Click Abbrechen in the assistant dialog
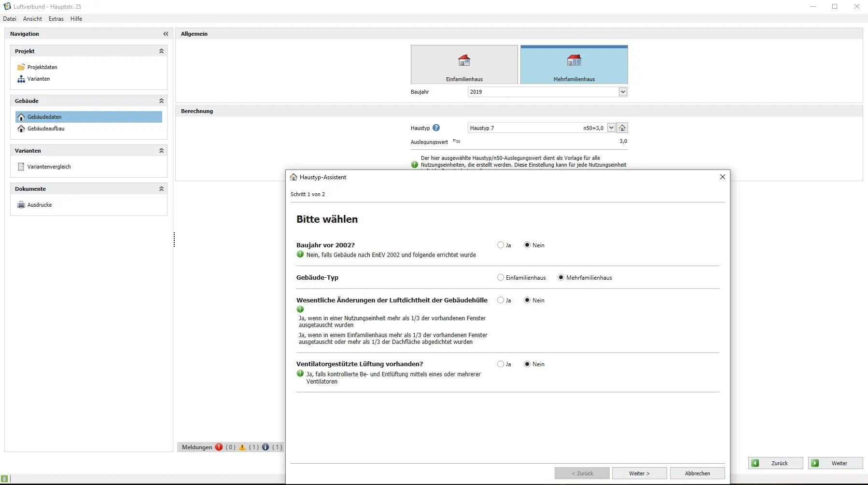Screen dimensions: 868x485 coord(697,473)
